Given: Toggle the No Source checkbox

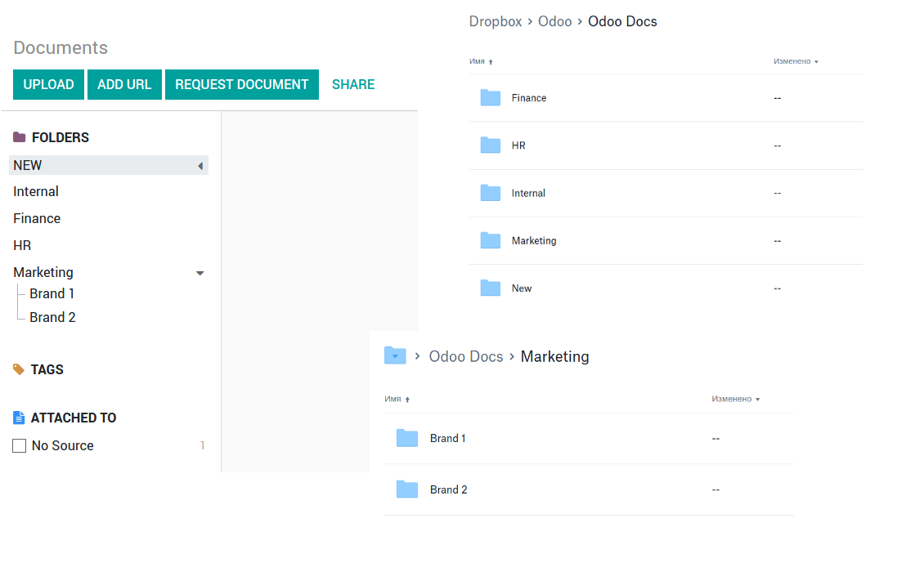Looking at the screenshot, I should tap(20, 446).
